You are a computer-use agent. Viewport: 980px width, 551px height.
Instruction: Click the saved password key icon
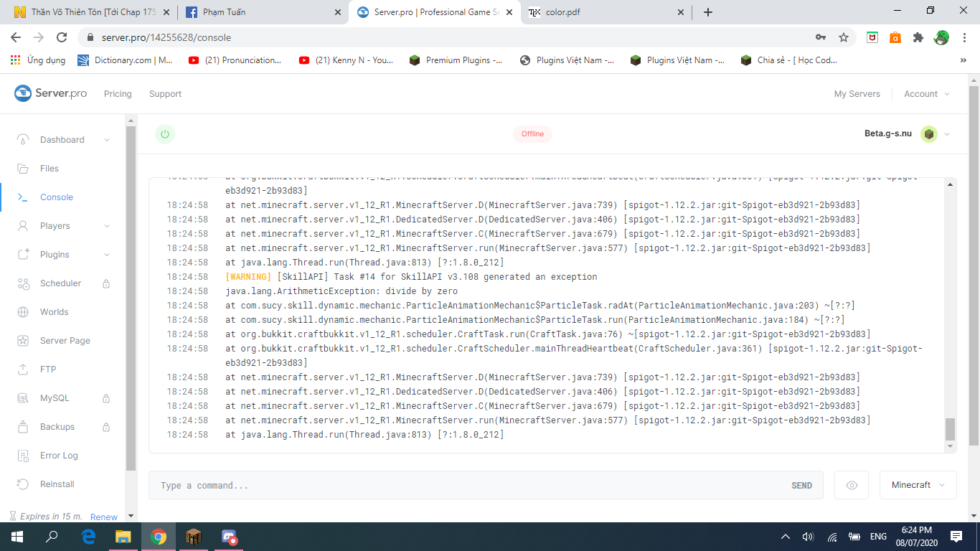click(821, 37)
